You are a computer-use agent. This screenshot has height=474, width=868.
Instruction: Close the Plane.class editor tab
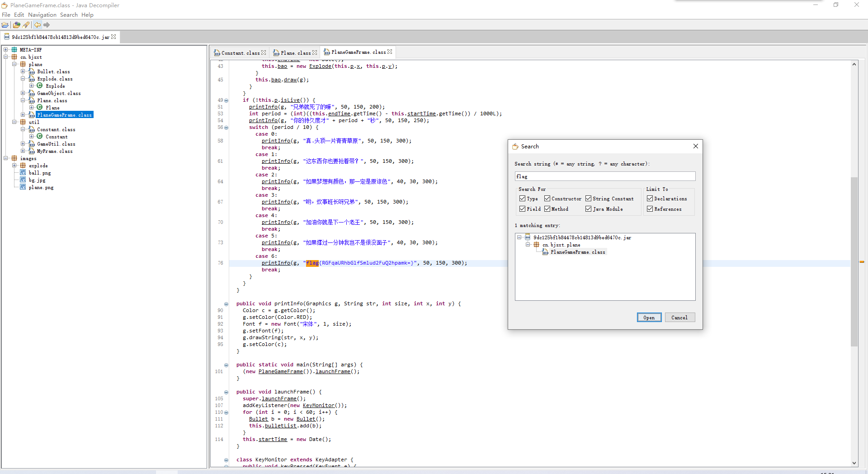[315, 52]
